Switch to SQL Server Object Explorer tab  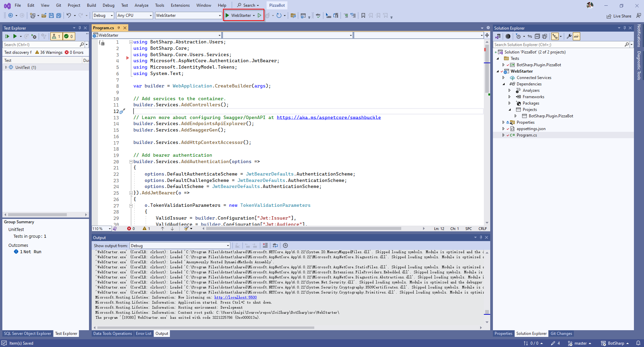pyautogui.click(x=28, y=334)
